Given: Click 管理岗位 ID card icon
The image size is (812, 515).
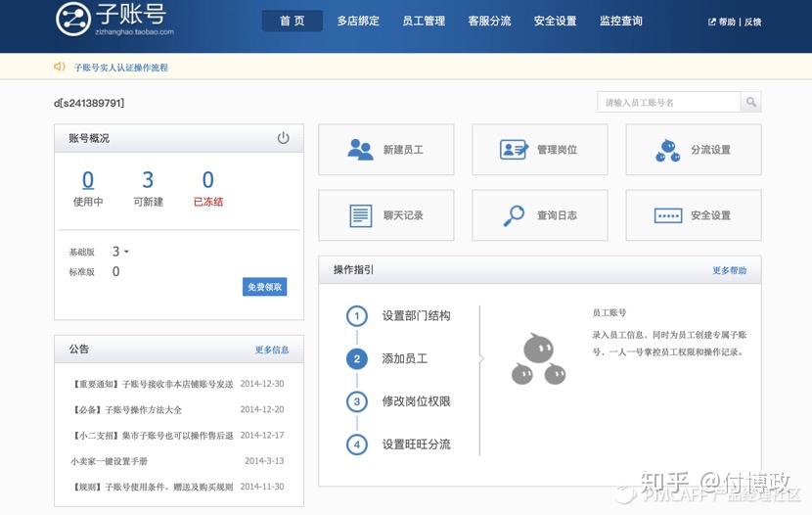Looking at the screenshot, I should coord(514,149).
